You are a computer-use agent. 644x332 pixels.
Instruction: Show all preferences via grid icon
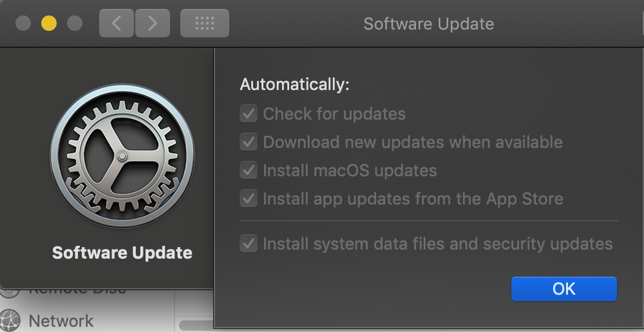point(205,23)
